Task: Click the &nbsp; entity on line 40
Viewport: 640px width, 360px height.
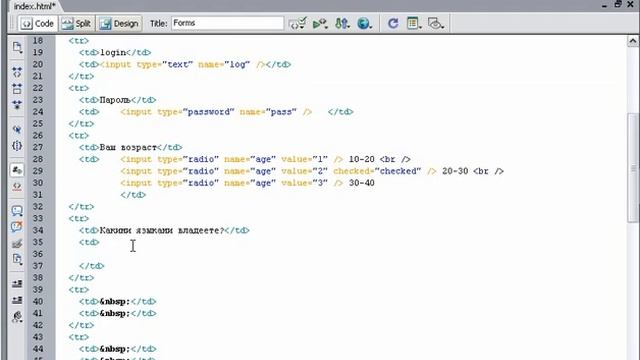Action: point(115,301)
